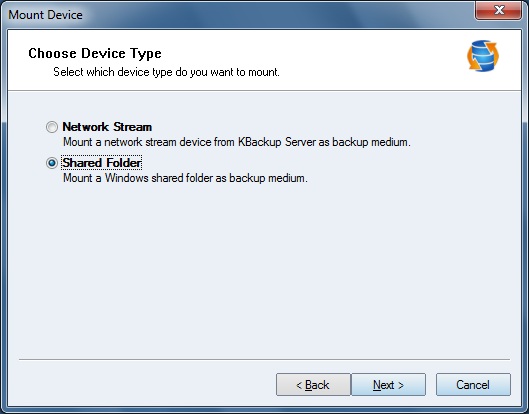Click empty panel space below Shared Folder
This screenshot has height=414, width=529.
pyautogui.click(x=264, y=270)
